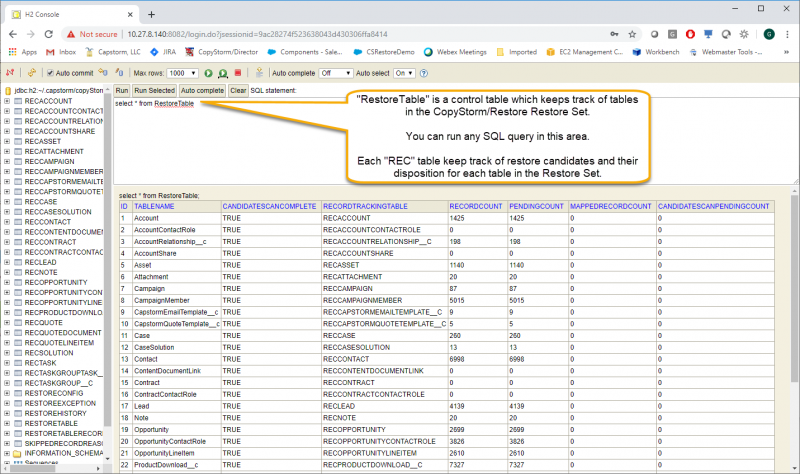Screen dimensions: 800x474
Task: Open the Auto complete Off dropdown
Action: coord(335,73)
